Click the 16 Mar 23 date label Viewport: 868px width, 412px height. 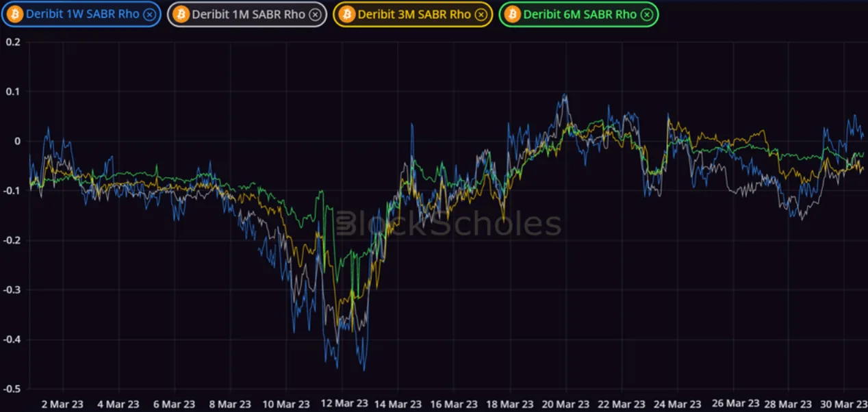(x=455, y=404)
